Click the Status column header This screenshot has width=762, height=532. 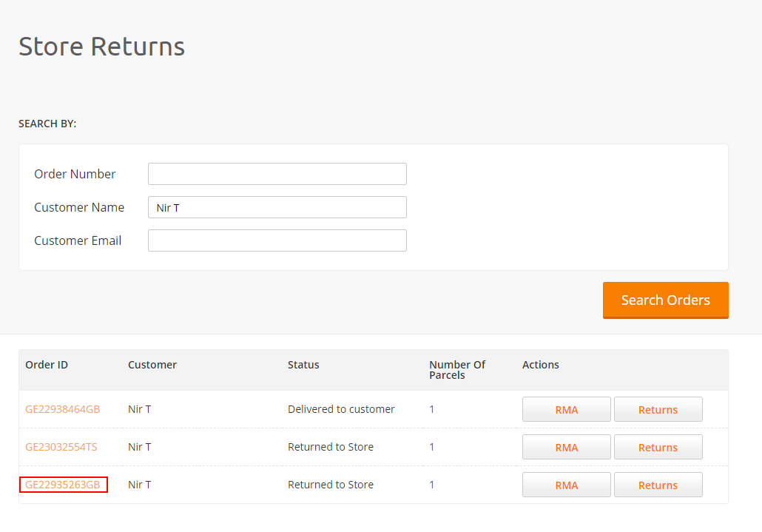pos(303,365)
